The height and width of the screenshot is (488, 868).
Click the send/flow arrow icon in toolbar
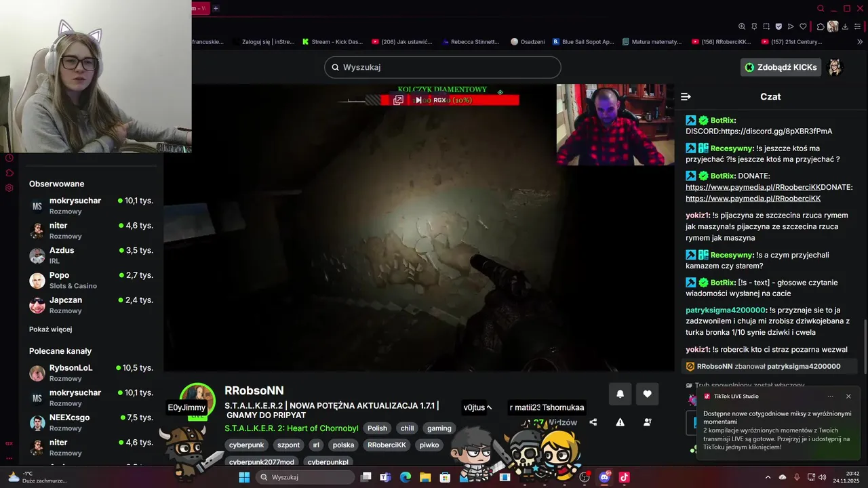pos(791,26)
